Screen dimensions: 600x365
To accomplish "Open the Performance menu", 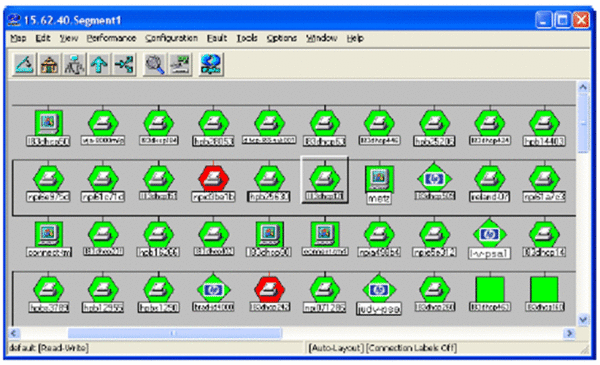I will [x=111, y=38].
